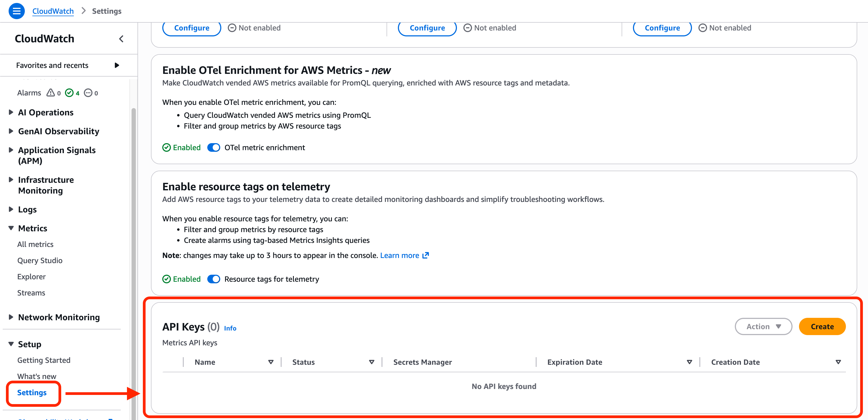
Task: Expand Application Signals (APM) section
Action: click(x=11, y=150)
